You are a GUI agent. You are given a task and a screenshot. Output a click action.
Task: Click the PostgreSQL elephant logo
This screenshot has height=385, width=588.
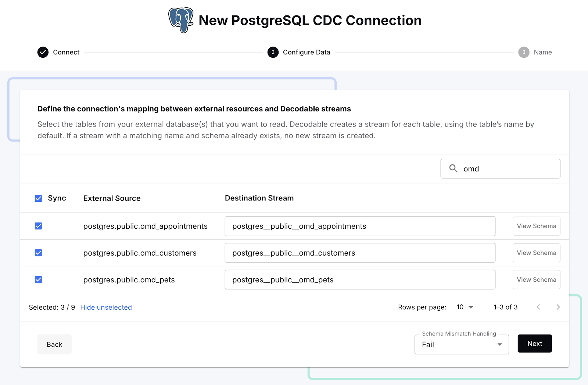coord(181,20)
